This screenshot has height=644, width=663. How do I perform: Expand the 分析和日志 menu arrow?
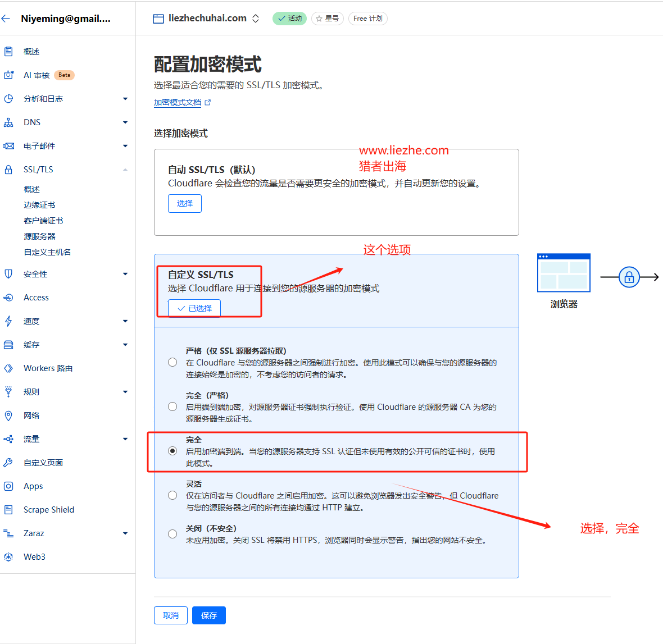[x=125, y=99]
